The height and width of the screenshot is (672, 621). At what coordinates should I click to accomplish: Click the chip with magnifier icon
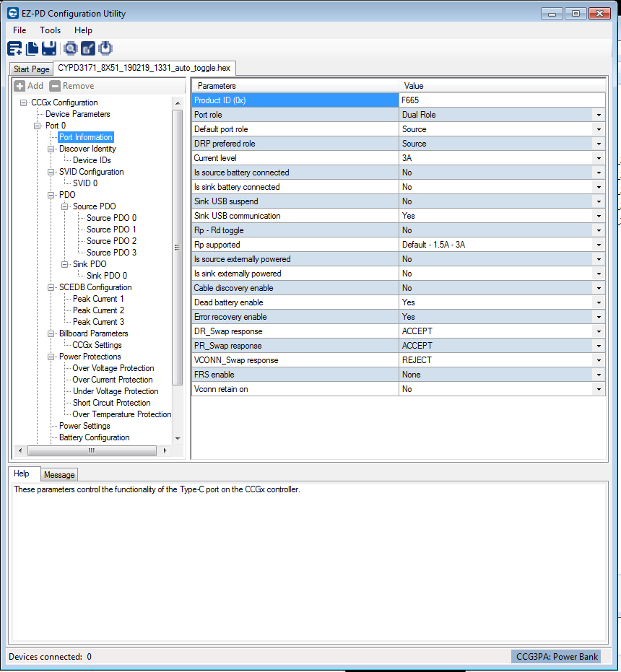70,48
